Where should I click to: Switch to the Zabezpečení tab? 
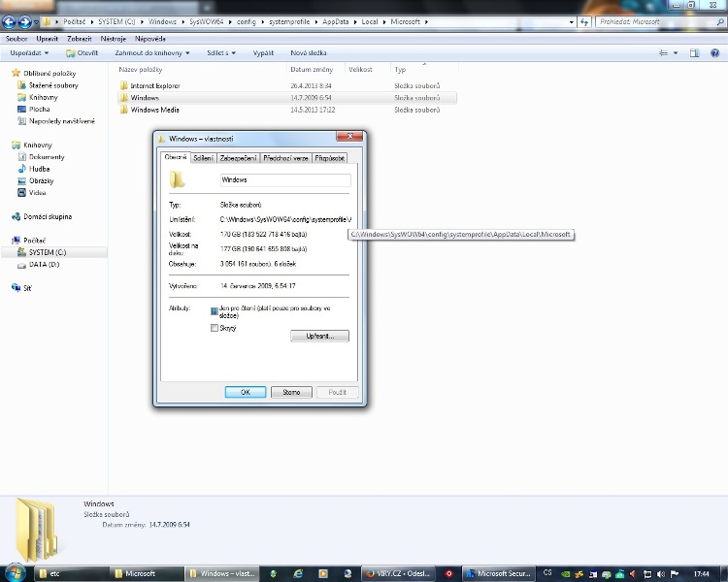tap(238, 157)
